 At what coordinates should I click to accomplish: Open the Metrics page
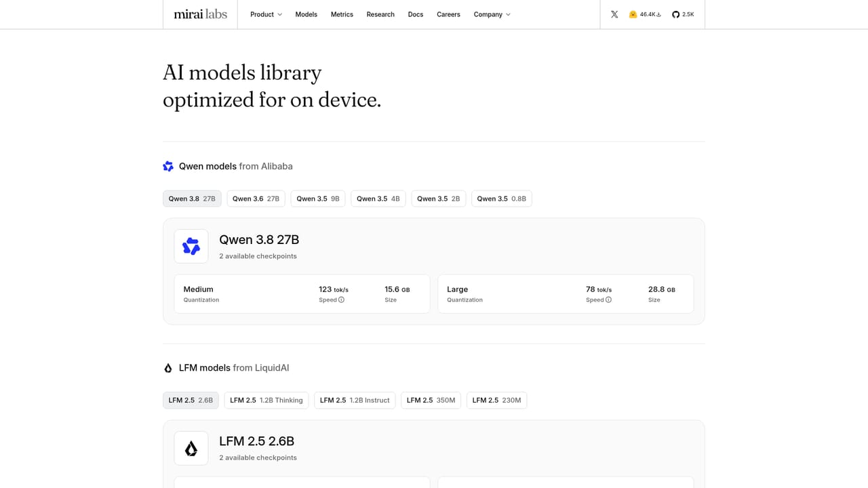342,14
